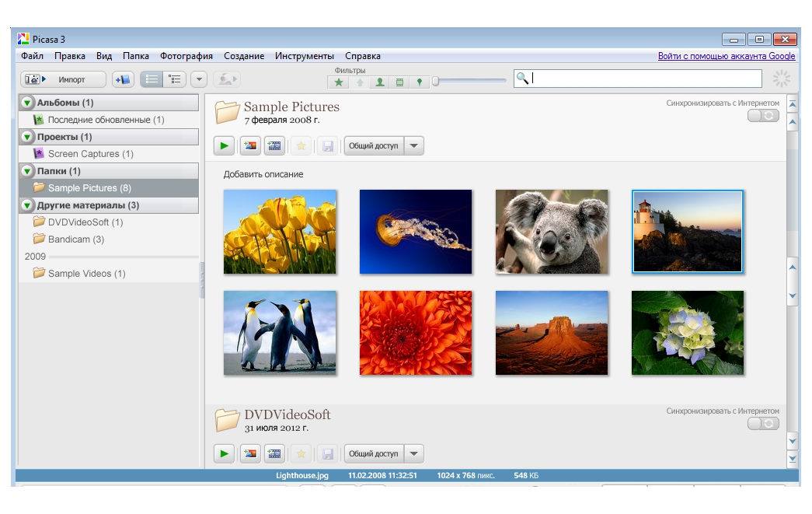Open the Папка menu
The width and height of the screenshot is (812, 514).
click(136, 56)
